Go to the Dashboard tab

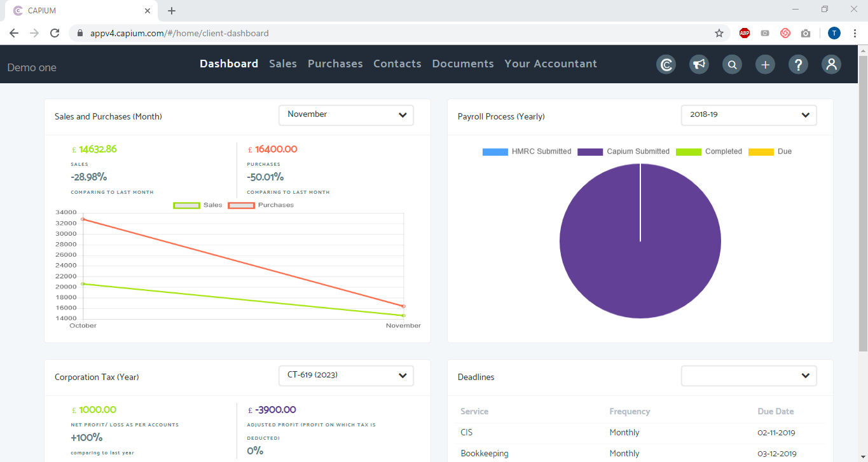click(x=229, y=64)
